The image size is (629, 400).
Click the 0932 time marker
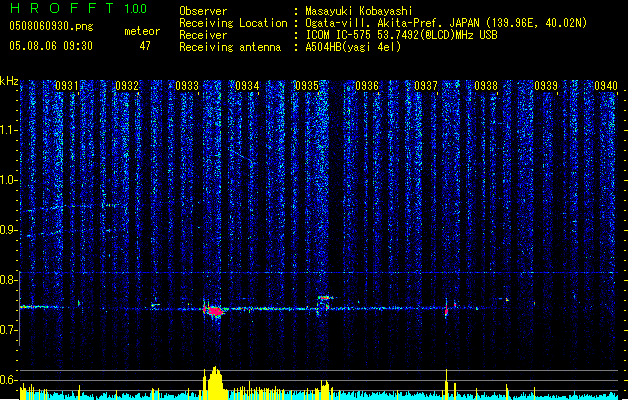[127, 86]
